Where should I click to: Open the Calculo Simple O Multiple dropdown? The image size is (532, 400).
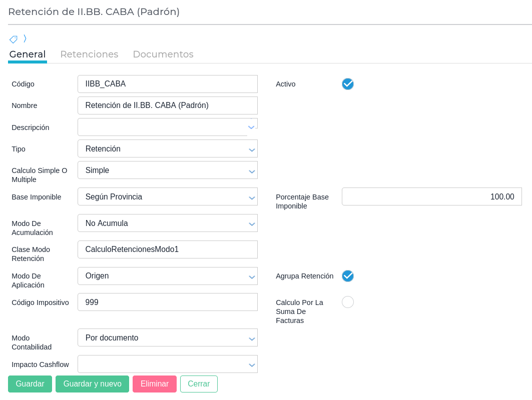click(167, 170)
